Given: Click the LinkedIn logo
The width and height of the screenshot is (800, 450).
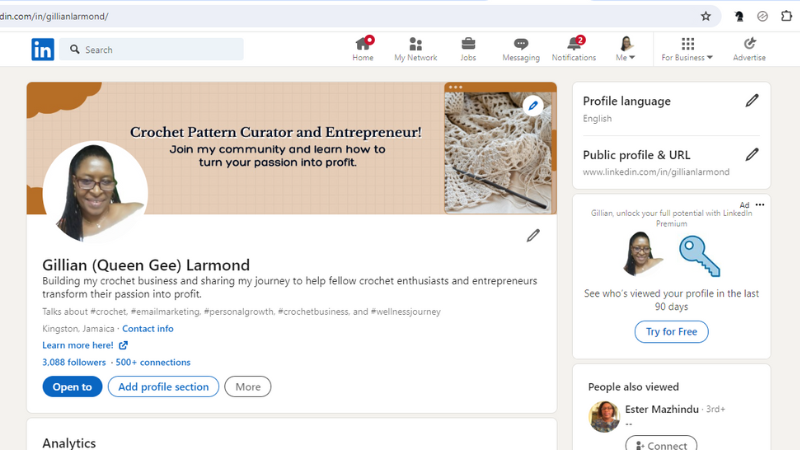Looking at the screenshot, I should [42, 49].
